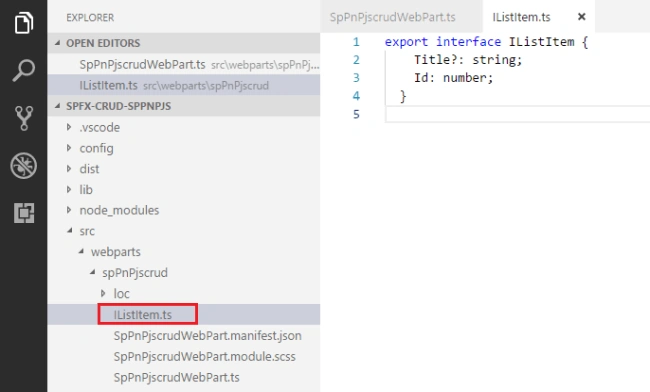The height and width of the screenshot is (392, 650).
Task: Click the closing brace on line 4
Action: (403, 96)
